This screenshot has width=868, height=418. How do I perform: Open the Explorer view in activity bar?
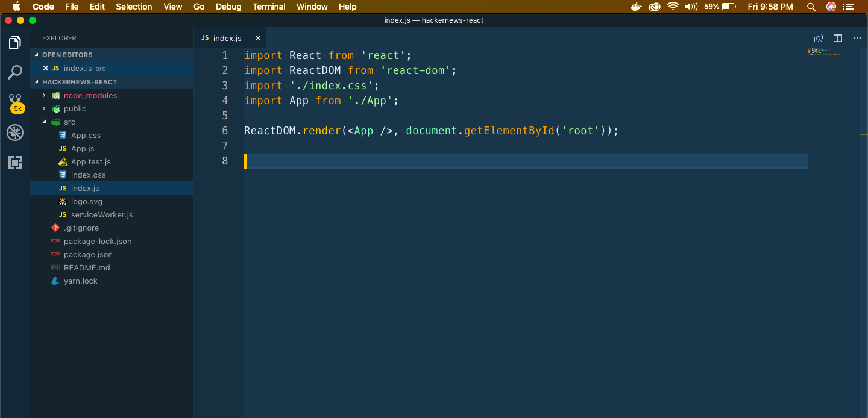(15, 42)
